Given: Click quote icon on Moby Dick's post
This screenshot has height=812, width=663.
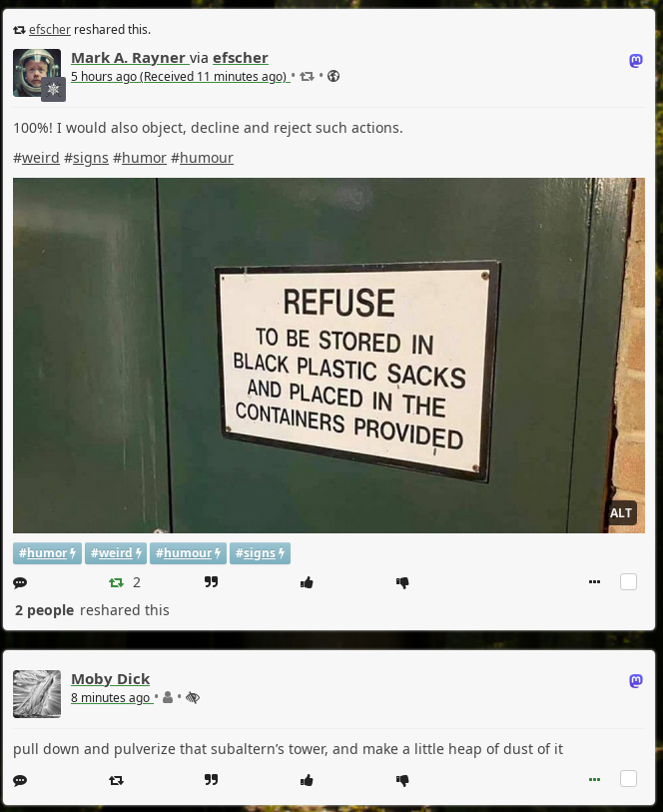Looking at the screenshot, I should coord(211,779).
